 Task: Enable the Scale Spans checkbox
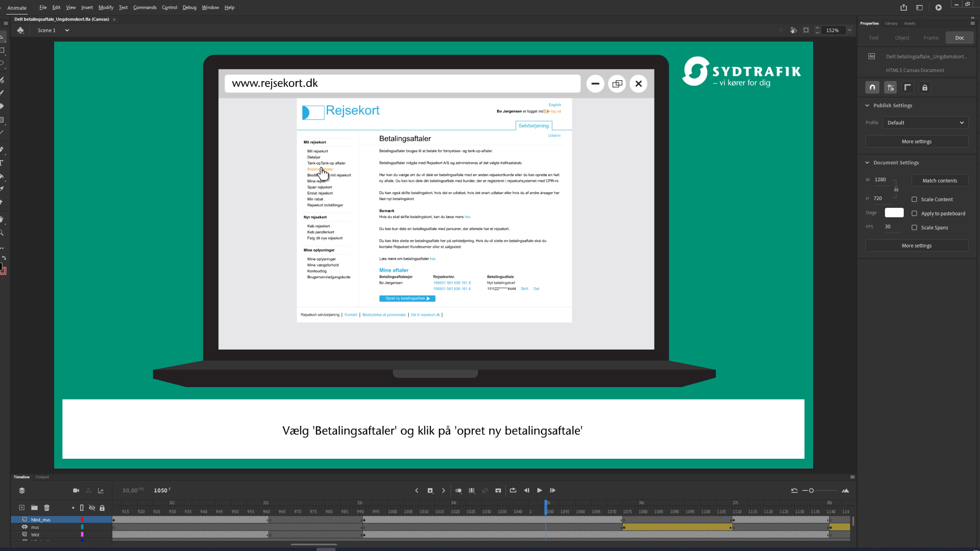(x=914, y=227)
